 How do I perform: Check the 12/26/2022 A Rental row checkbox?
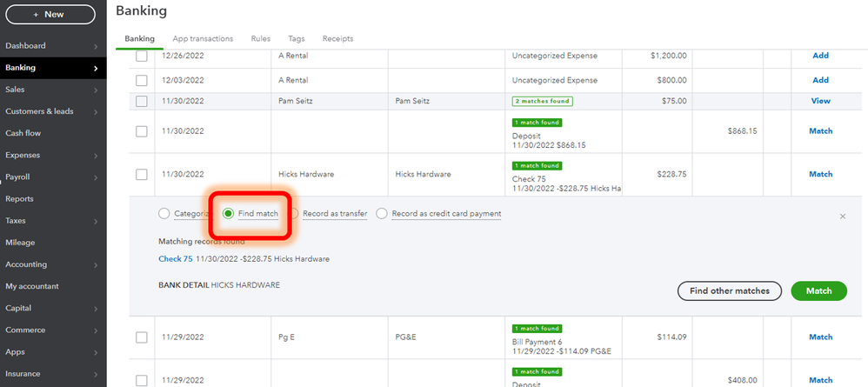pos(142,56)
